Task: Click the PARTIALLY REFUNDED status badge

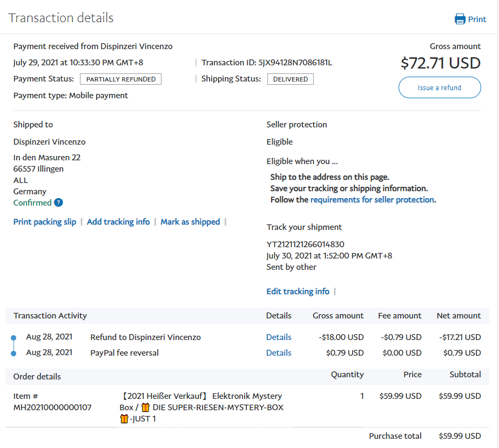Action: [120, 79]
